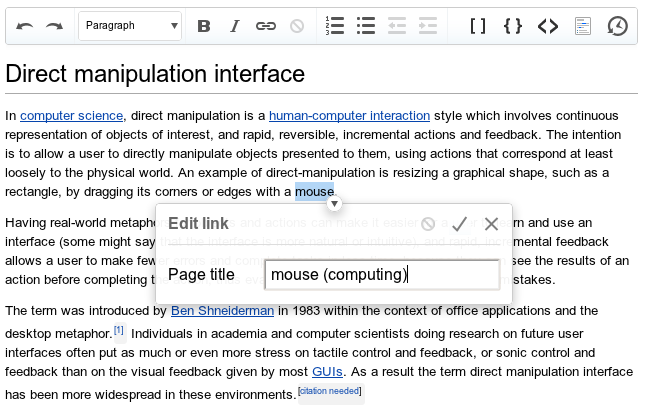Click the curly braces template icon
Image resolution: width=645 pixels, height=408 pixels.
[x=513, y=26]
